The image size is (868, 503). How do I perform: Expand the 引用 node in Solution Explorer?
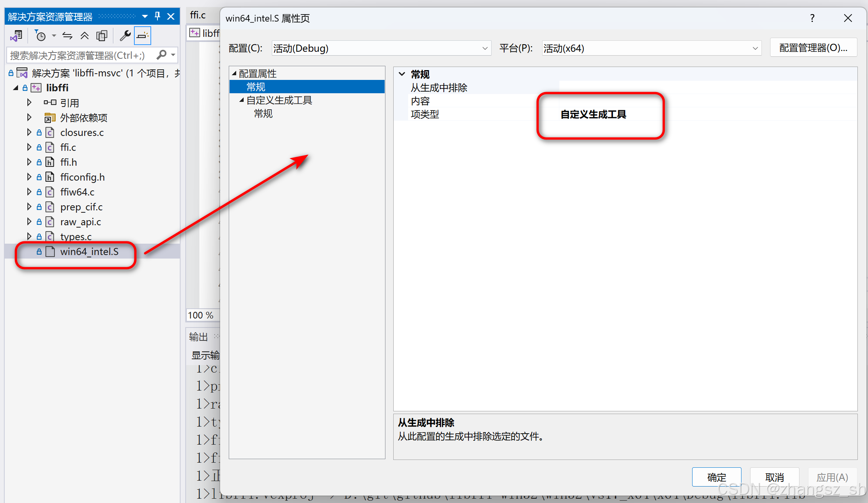(x=29, y=102)
